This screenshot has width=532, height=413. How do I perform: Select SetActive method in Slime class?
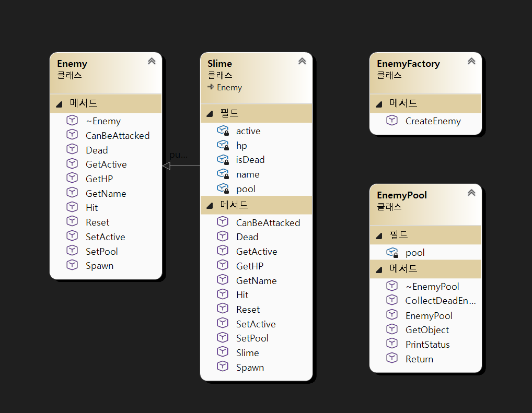pyautogui.click(x=256, y=324)
